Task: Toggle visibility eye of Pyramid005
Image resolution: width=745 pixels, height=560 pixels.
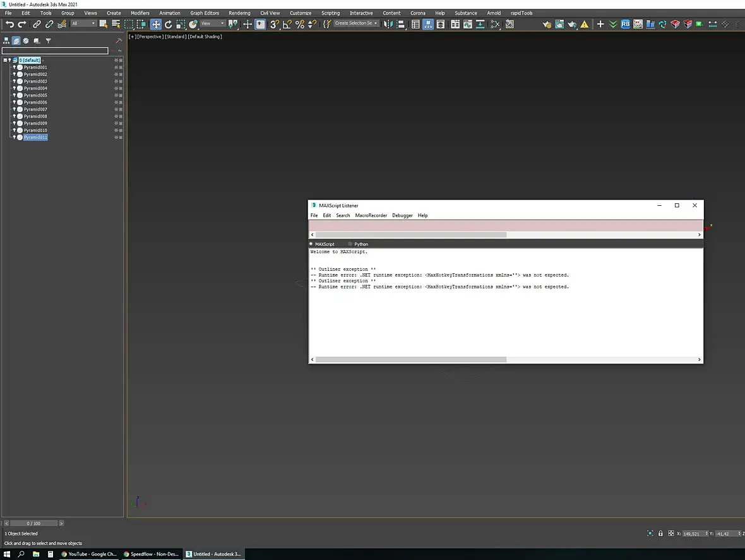Action: click(15, 95)
